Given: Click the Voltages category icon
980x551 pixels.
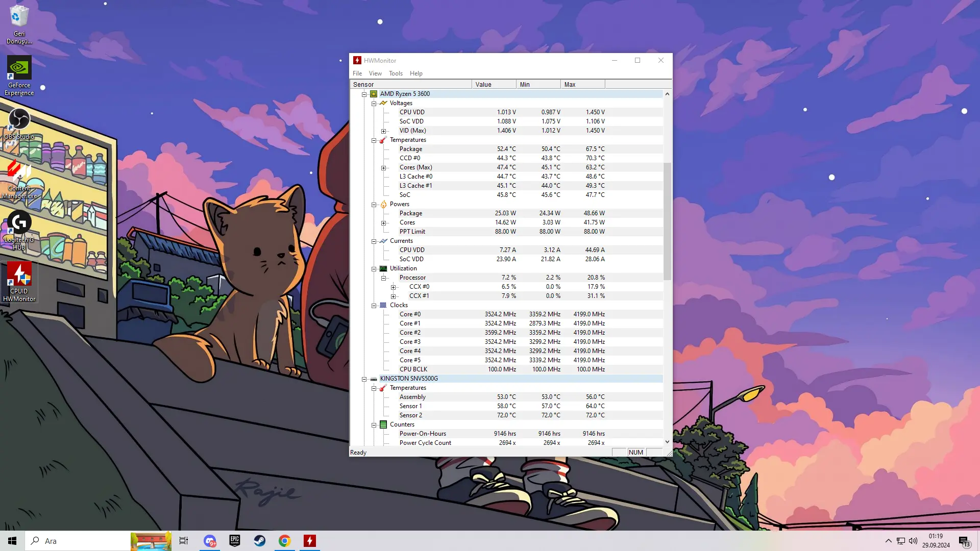Looking at the screenshot, I should tap(383, 103).
